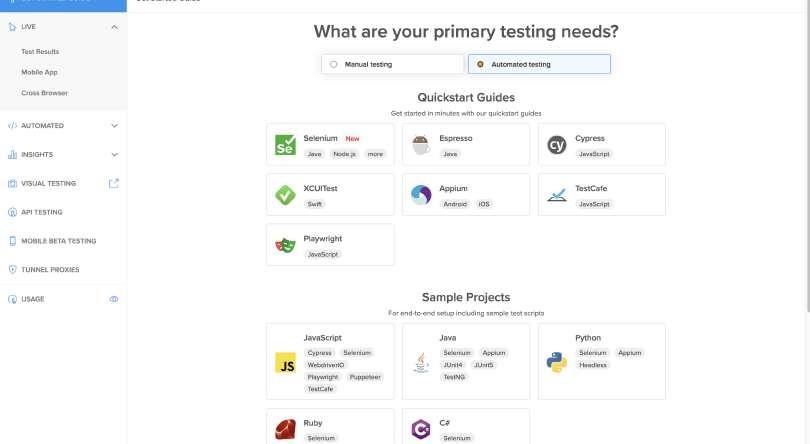
Task: Select the XCUITest green checkmark icon
Action: click(x=284, y=195)
